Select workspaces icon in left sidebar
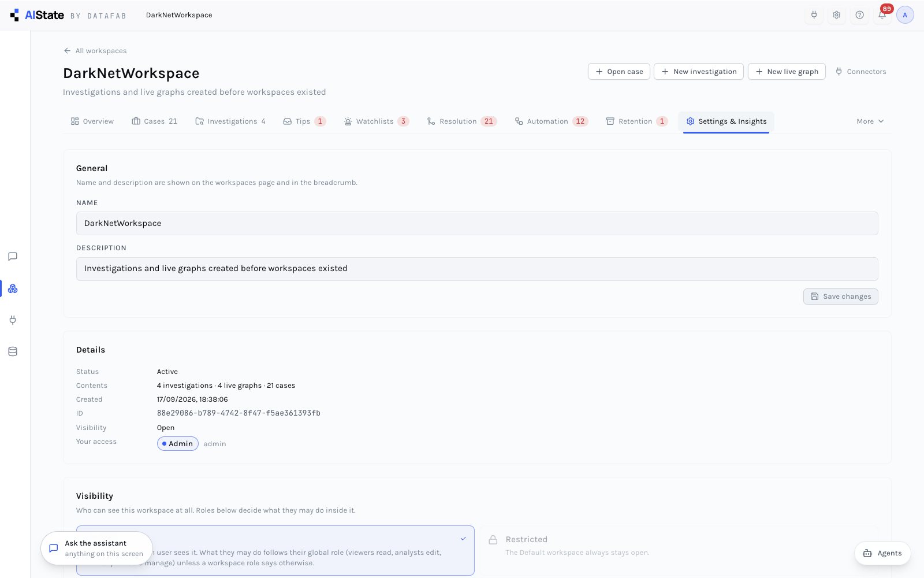Image resolution: width=924 pixels, height=578 pixels. [x=13, y=288]
